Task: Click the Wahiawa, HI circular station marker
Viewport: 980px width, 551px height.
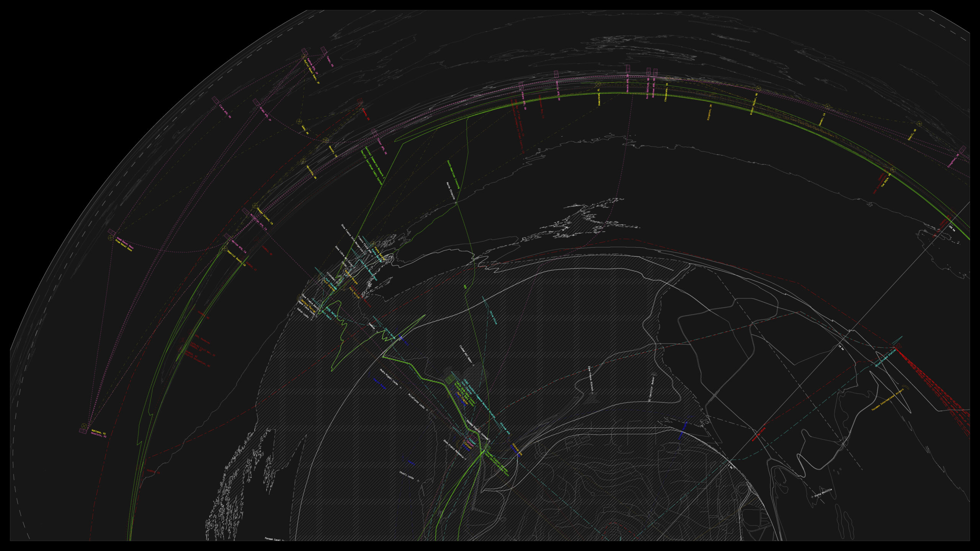Action: (x=84, y=426)
